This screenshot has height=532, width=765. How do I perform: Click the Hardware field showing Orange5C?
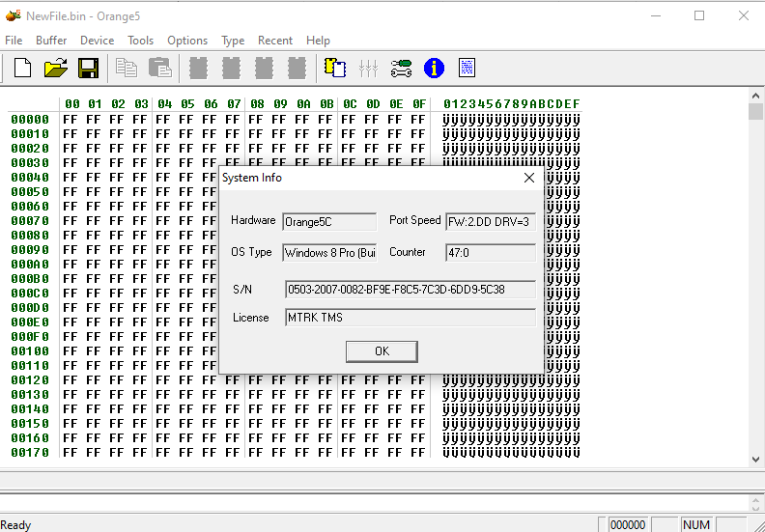click(x=328, y=221)
